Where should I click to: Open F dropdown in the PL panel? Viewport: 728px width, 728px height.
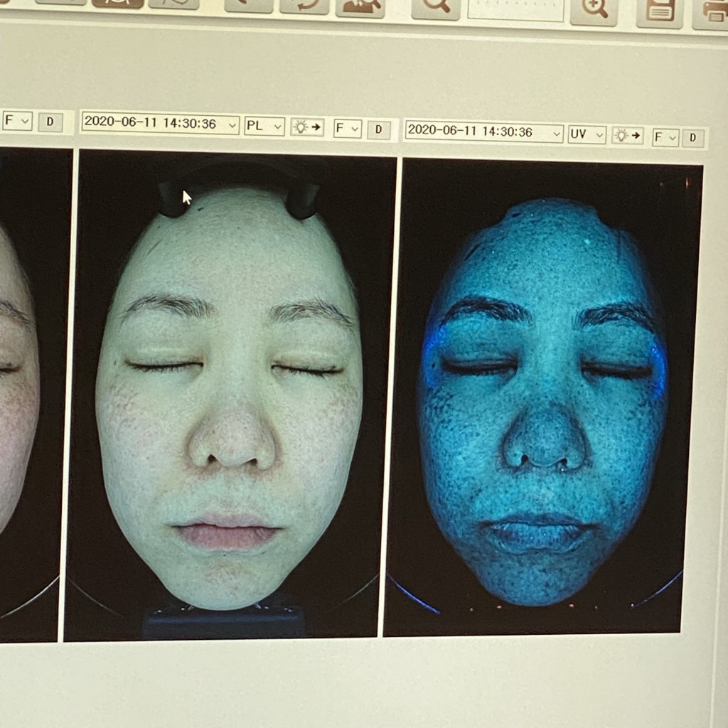pyautogui.click(x=347, y=129)
